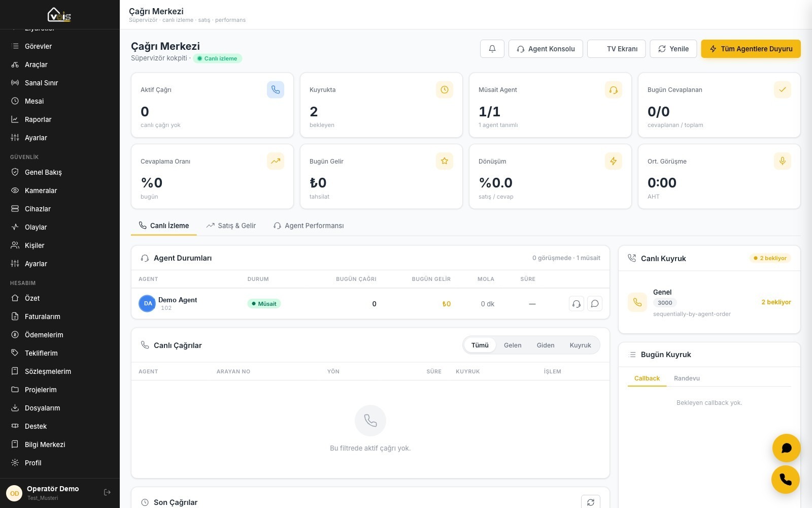Viewport: 812px width, 508px height.
Task: Open the Agent Konsolu button
Action: 546,49
